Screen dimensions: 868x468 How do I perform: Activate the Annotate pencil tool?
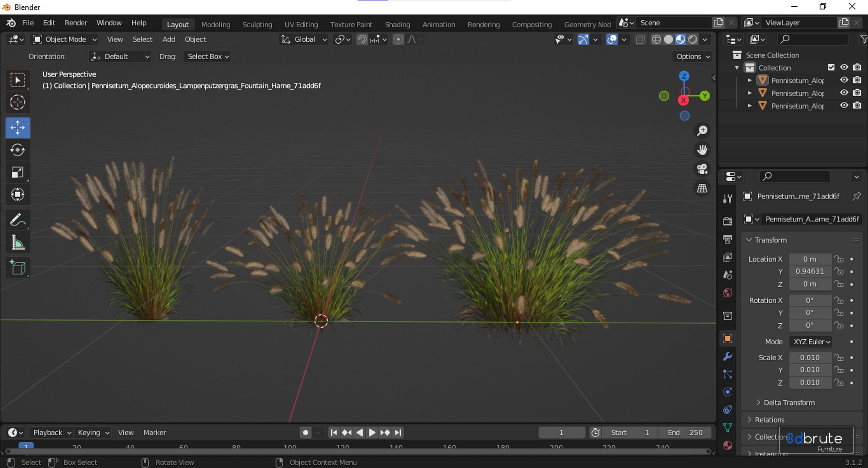click(18, 220)
